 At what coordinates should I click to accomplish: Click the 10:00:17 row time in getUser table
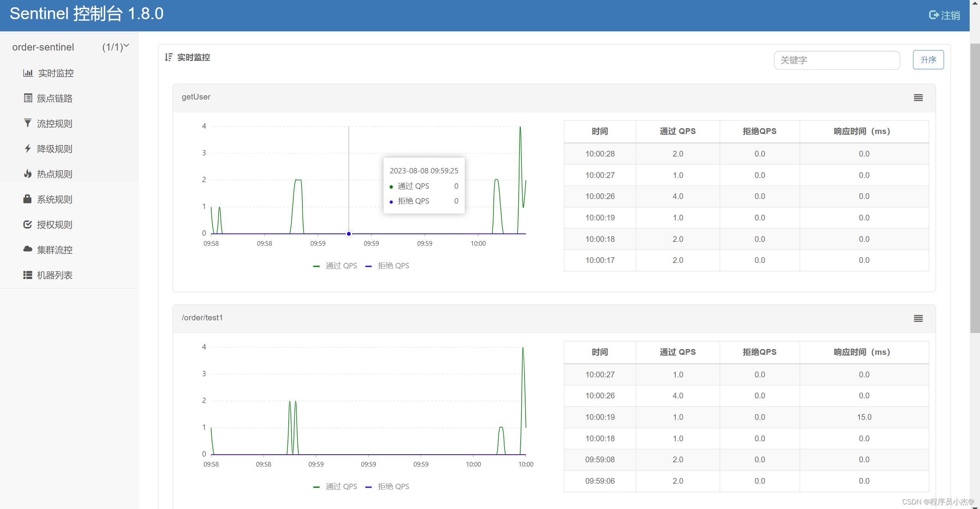tap(600, 260)
